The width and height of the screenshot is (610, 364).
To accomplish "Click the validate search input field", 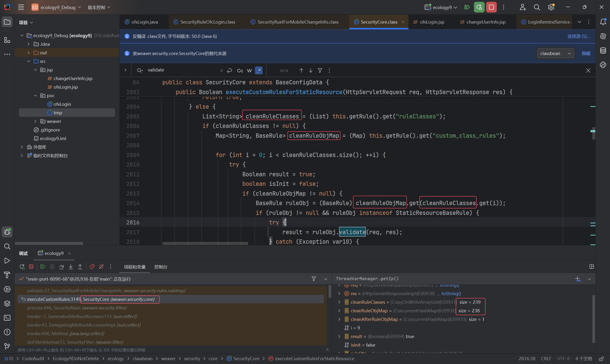I will (182, 70).
